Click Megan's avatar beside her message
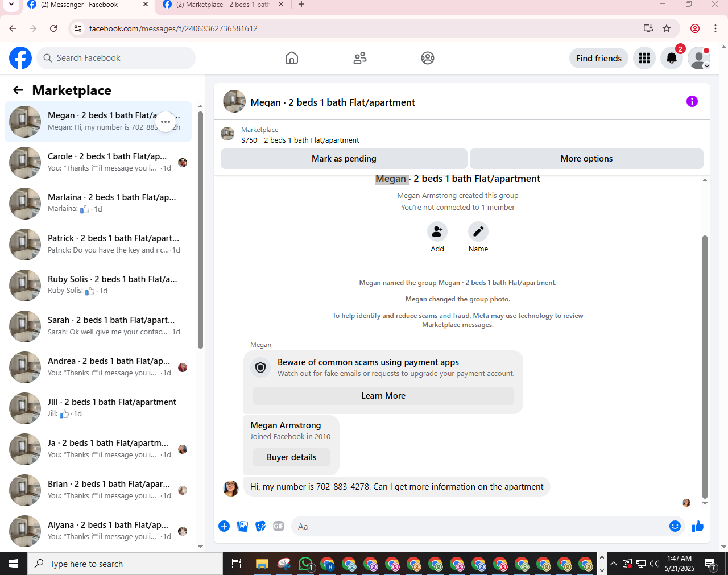The height and width of the screenshot is (575, 728). [231, 488]
